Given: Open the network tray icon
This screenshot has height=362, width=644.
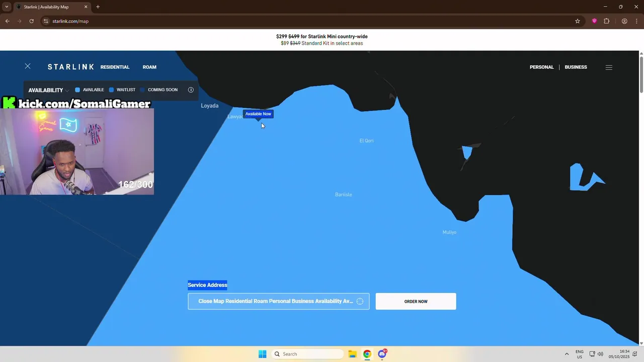Looking at the screenshot, I should point(592,354).
